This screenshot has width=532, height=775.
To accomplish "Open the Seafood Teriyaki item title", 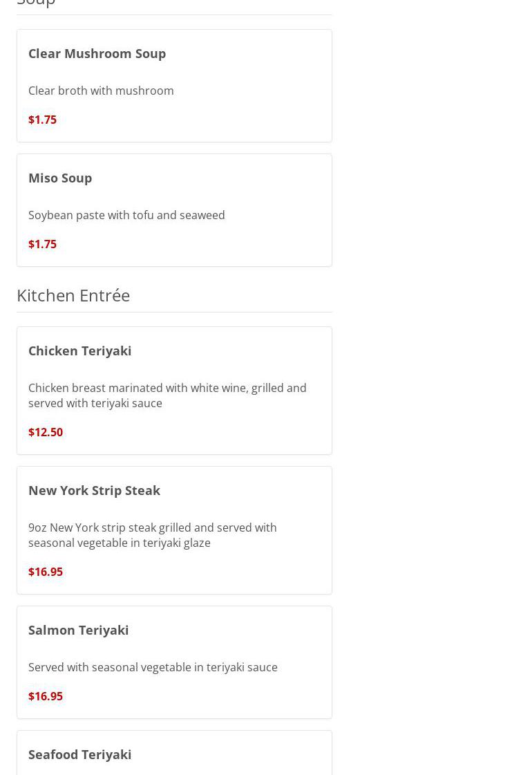I will coord(79,754).
